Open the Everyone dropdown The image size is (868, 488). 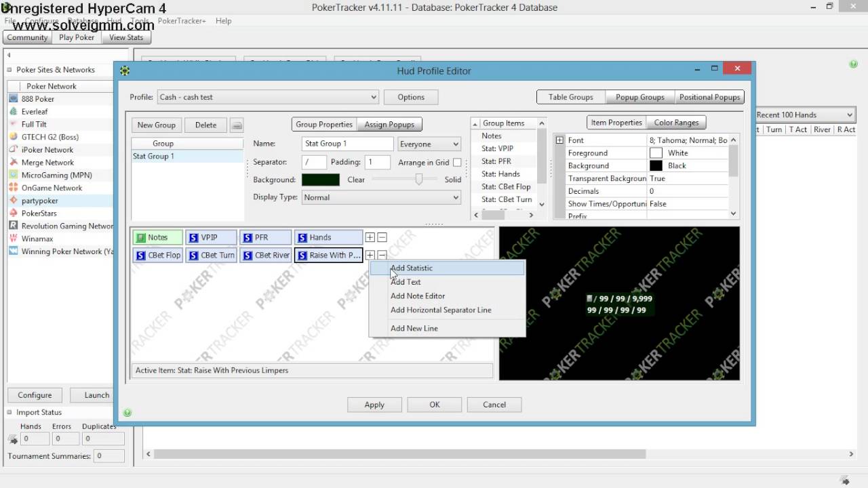[x=429, y=144]
